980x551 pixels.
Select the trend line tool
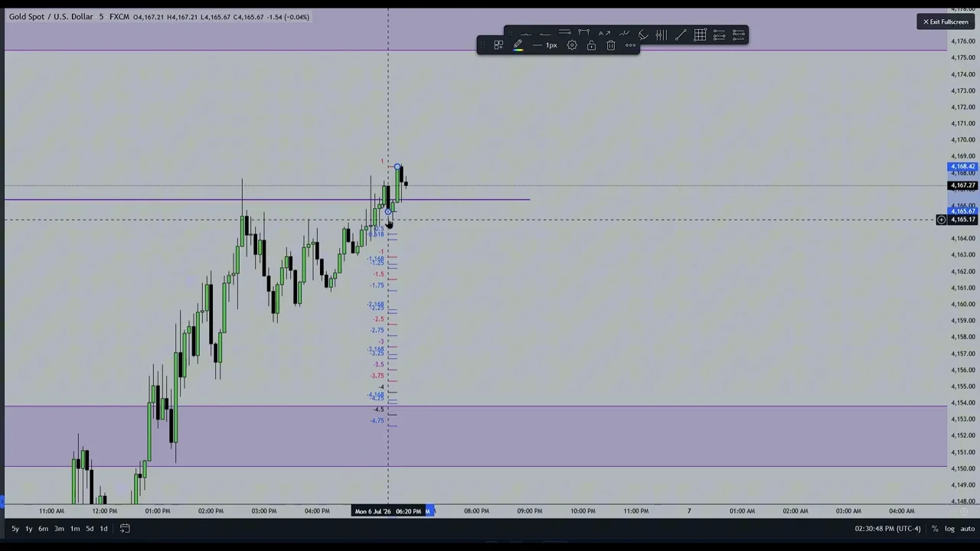(681, 34)
